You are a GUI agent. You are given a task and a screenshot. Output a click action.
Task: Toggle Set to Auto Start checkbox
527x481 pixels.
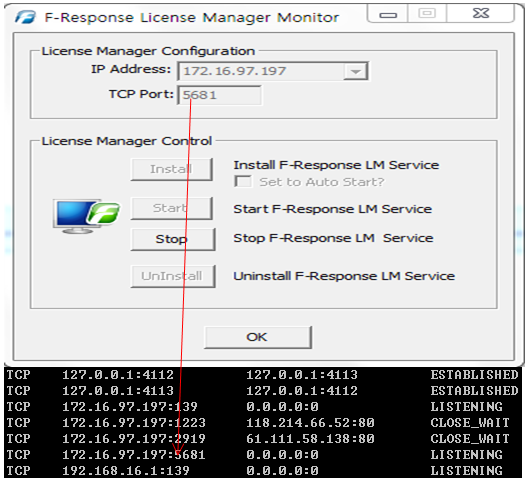pos(243,182)
